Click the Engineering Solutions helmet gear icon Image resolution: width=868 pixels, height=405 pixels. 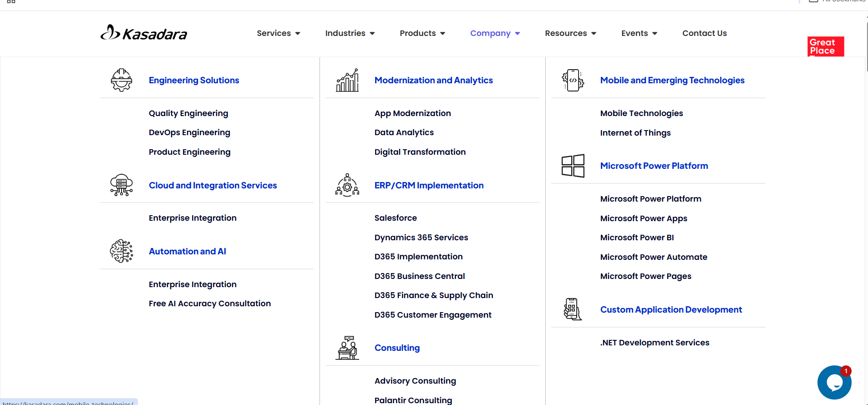pyautogui.click(x=122, y=80)
